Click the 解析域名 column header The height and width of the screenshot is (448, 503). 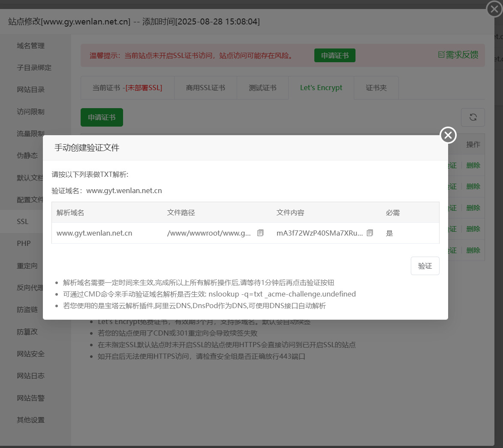70,212
